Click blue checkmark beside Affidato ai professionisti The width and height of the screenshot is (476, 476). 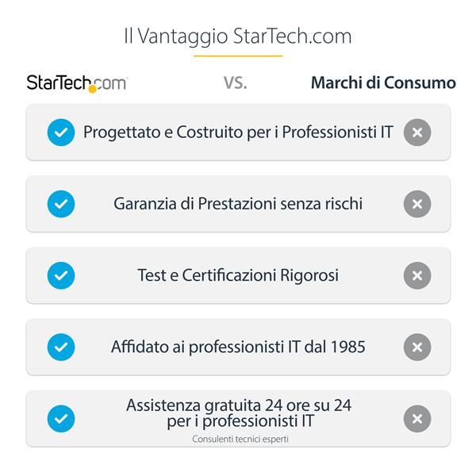61,347
